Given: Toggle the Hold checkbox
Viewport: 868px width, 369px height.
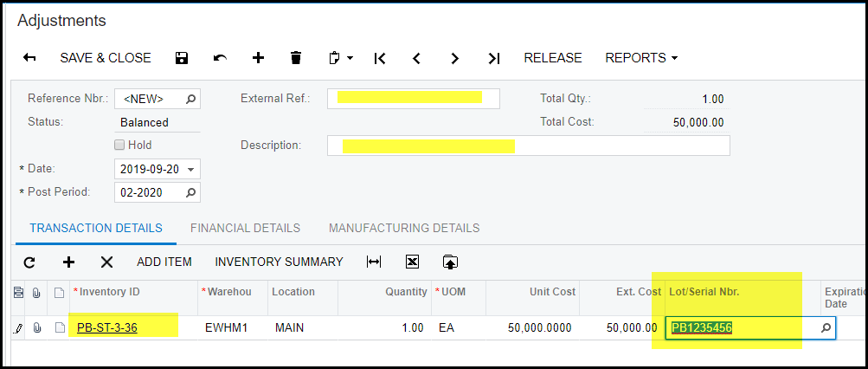Looking at the screenshot, I should tap(120, 145).
